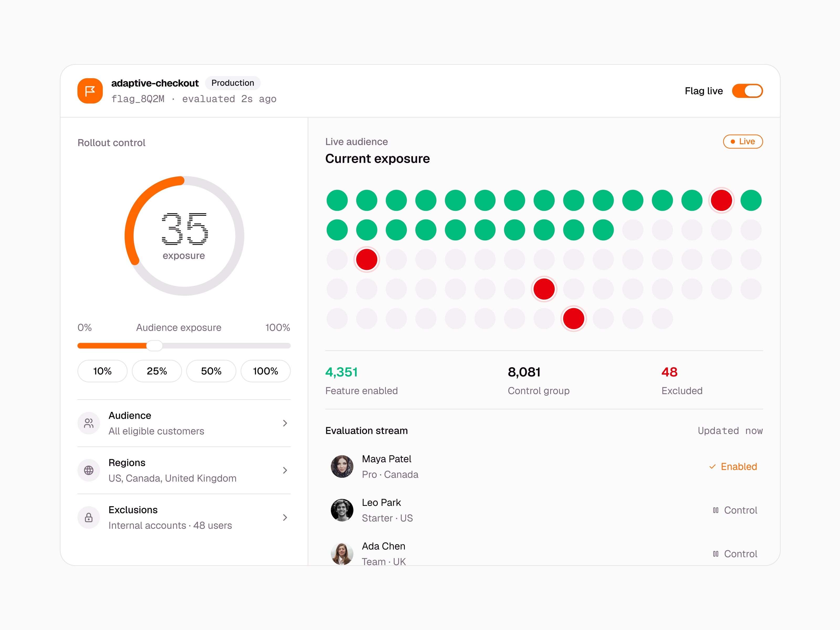The image size is (840, 630).
Task: Click the Audience exposure slider handle
Action: (155, 345)
